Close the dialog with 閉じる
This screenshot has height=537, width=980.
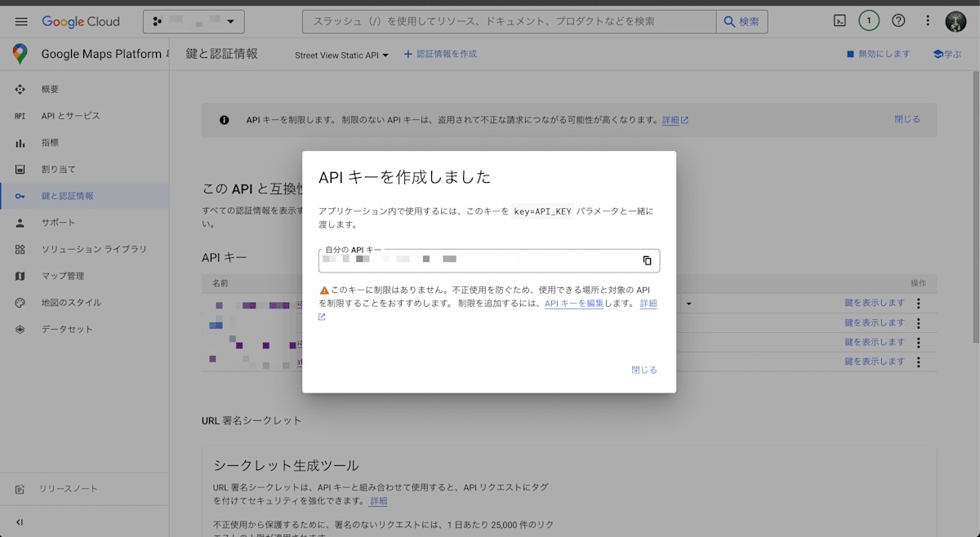[644, 370]
